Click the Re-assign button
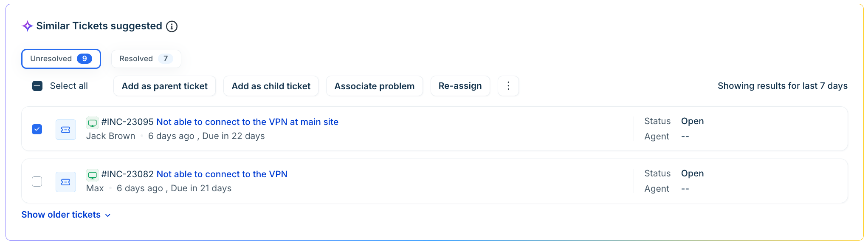The height and width of the screenshot is (244, 868). point(460,86)
